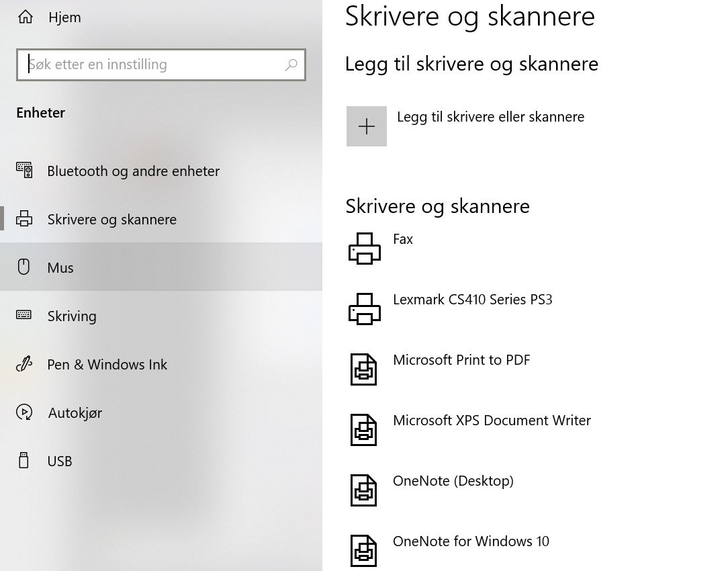Click the Microsoft Print to PDF icon
Image resolution: width=728 pixels, height=571 pixels.
(x=363, y=369)
